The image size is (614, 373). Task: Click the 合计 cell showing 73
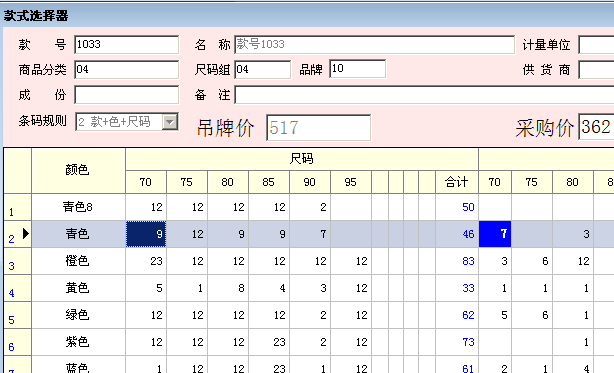457,342
